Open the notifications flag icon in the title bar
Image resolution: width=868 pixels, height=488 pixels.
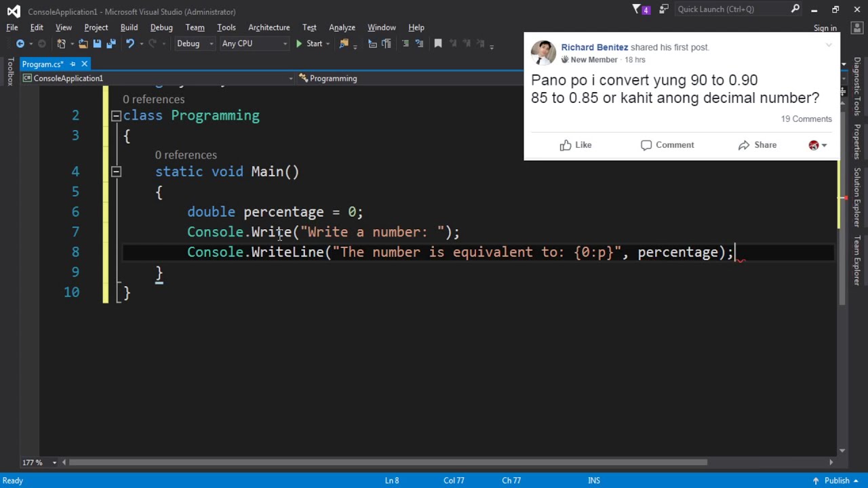[x=641, y=9]
